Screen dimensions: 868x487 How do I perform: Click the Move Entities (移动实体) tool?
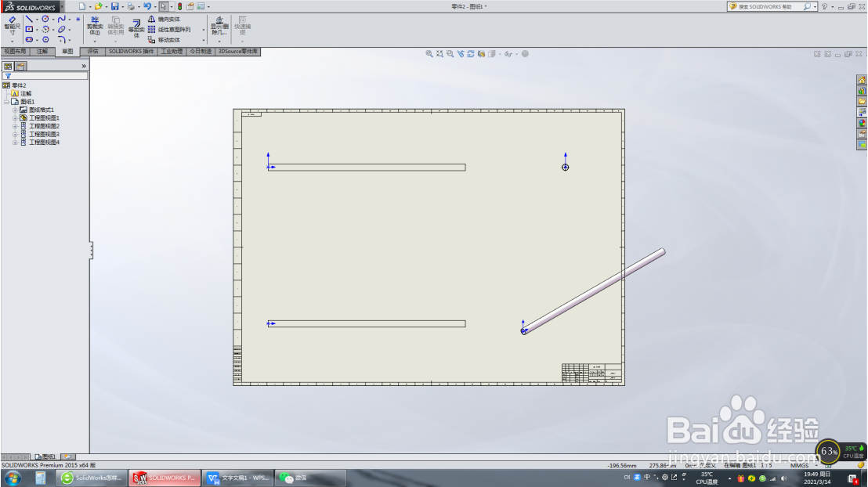[x=164, y=40]
